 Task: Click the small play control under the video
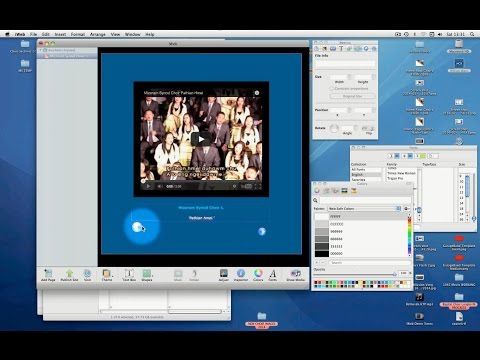[x=148, y=186]
